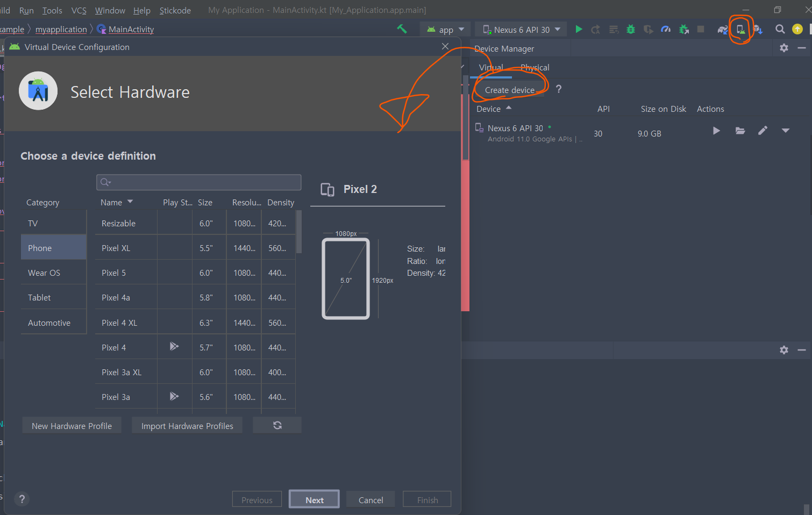This screenshot has width=812, height=515.
Task: Open gear settings of lower panel
Action: pyautogui.click(x=784, y=350)
